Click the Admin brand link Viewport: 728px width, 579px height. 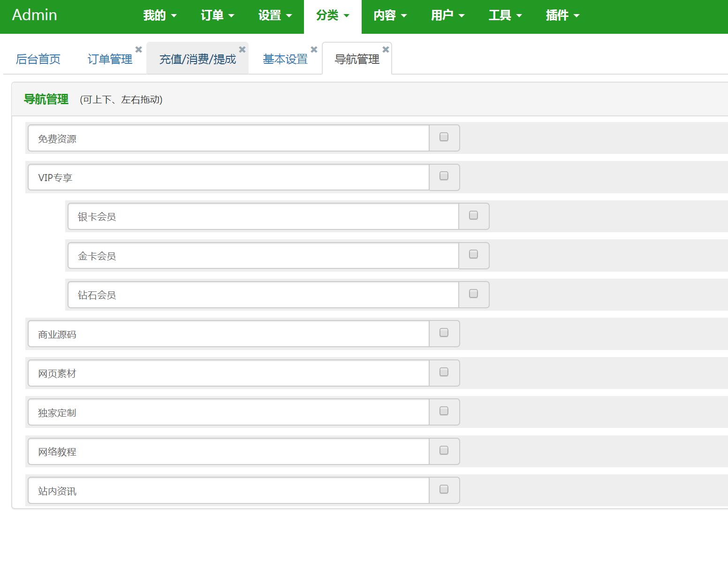[35, 15]
